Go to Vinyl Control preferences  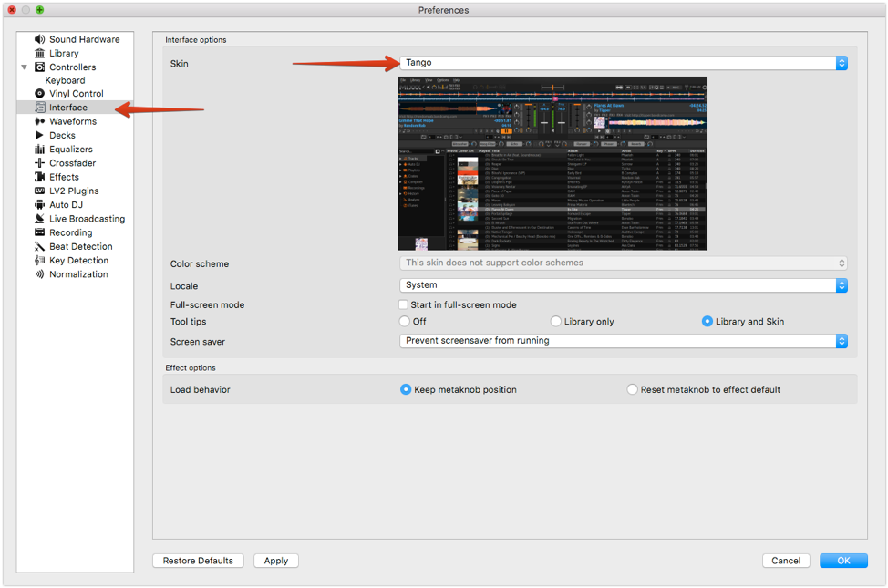tap(77, 94)
